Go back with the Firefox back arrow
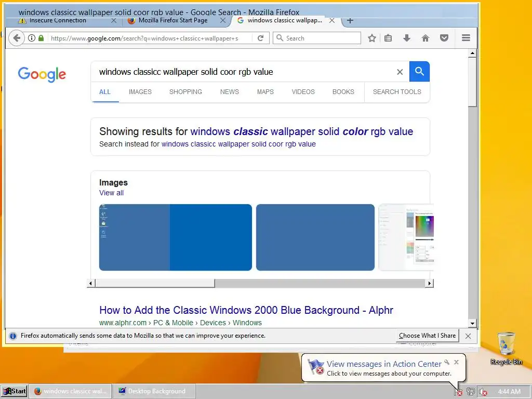 pyautogui.click(x=16, y=38)
